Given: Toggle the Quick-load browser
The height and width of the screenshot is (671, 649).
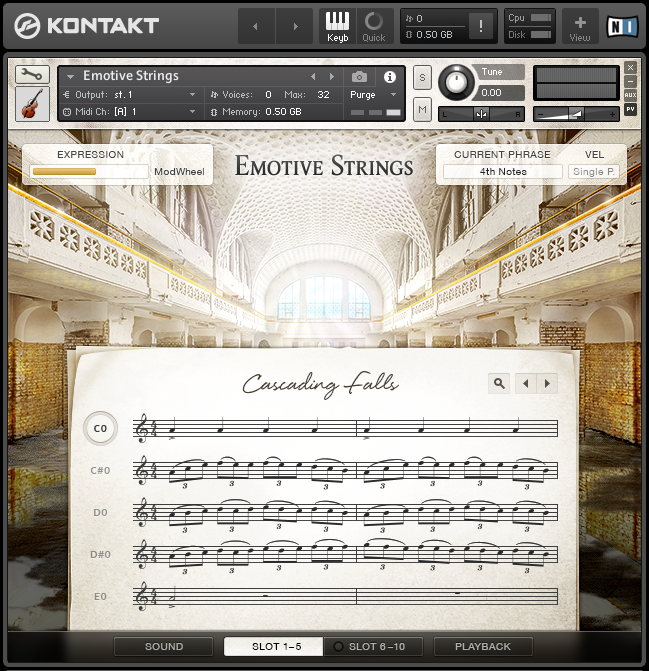Looking at the screenshot, I should pyautogui.click(x=374, y=27).
